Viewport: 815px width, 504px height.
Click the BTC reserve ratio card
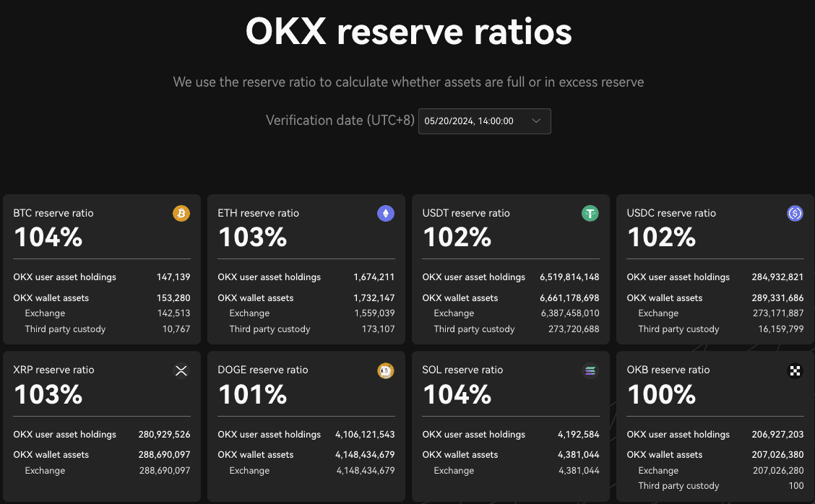pos(102,269)
